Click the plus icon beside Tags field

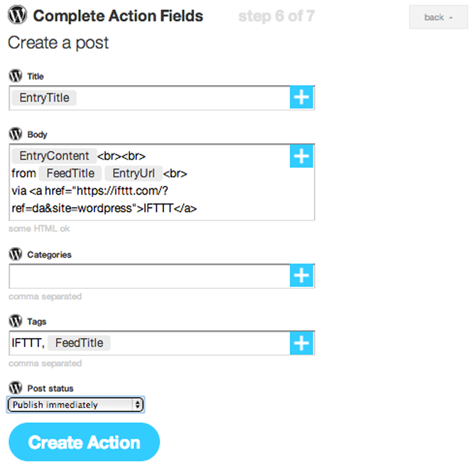(x=302, y=344)
